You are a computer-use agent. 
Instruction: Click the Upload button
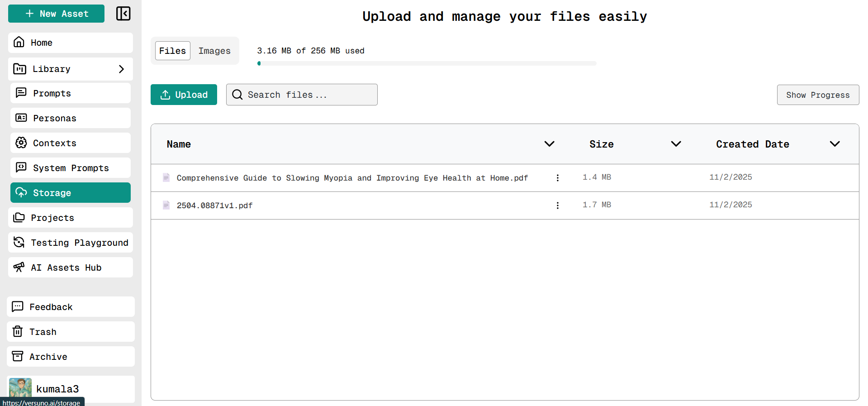184,95
